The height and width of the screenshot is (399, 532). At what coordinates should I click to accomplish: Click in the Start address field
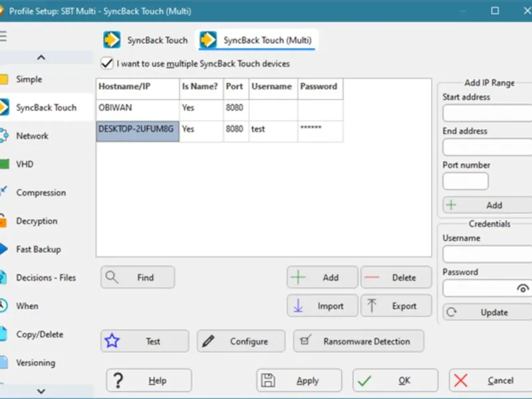click(487, 113)
